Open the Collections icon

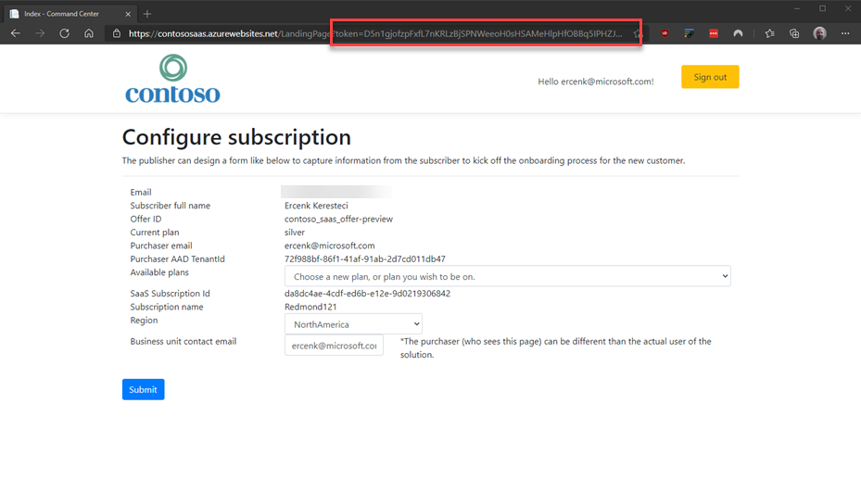[x=794, y=33]
